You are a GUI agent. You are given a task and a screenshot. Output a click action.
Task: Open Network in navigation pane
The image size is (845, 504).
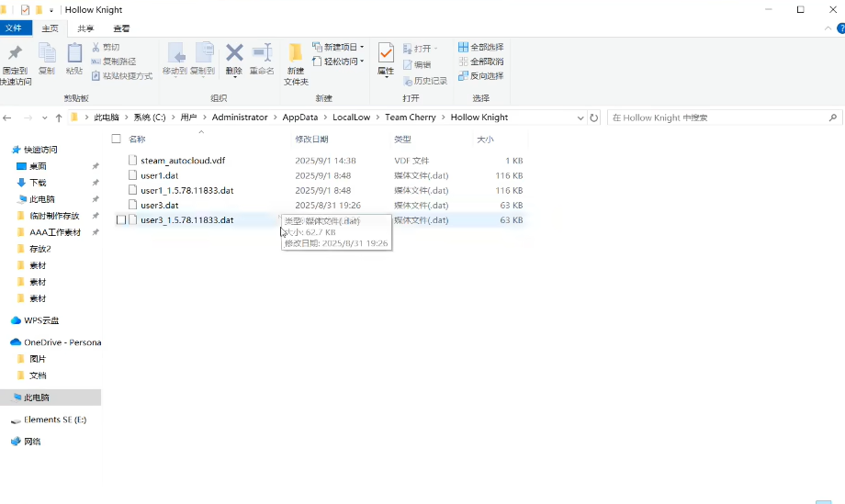(x=26, y=442)
